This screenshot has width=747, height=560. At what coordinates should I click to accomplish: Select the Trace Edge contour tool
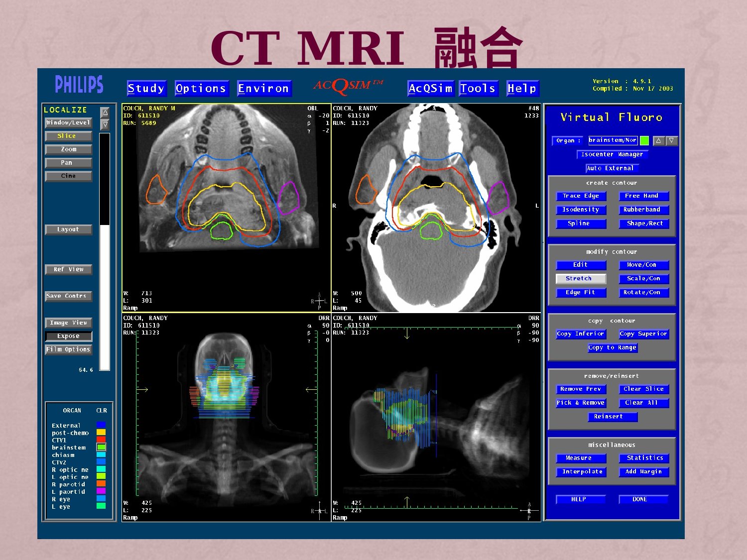pyautogui.click(x=581, y=196)
